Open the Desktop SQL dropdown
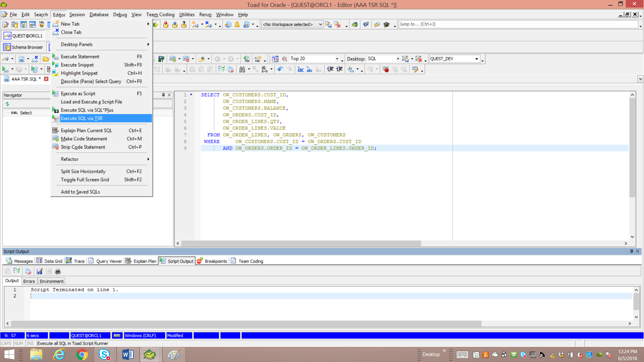644x362 pixels. pyautogui.click(x=398, y=59)
